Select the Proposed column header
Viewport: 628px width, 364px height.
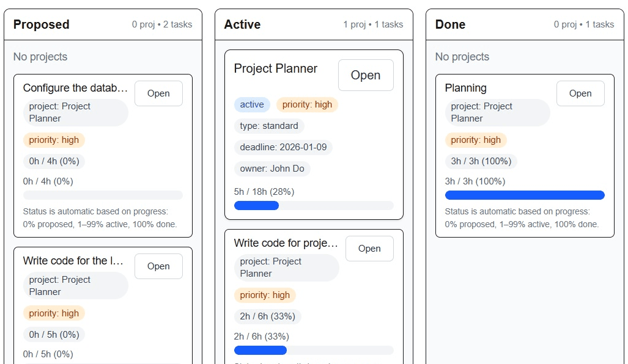pyautogui.click(x=41, y=24)
